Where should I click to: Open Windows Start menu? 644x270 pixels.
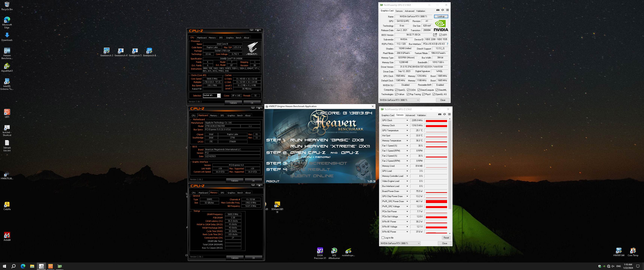pyautogui.click(x=4, y=266)
